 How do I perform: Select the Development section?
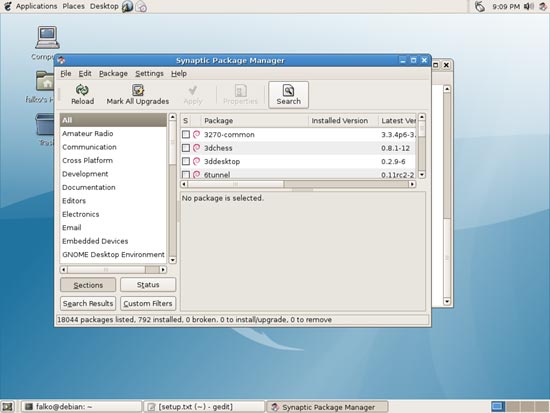point(113,174)
